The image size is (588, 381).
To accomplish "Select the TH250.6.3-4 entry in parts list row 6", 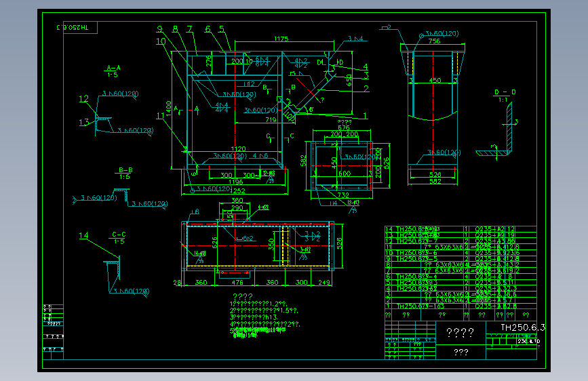I will 416,277.
